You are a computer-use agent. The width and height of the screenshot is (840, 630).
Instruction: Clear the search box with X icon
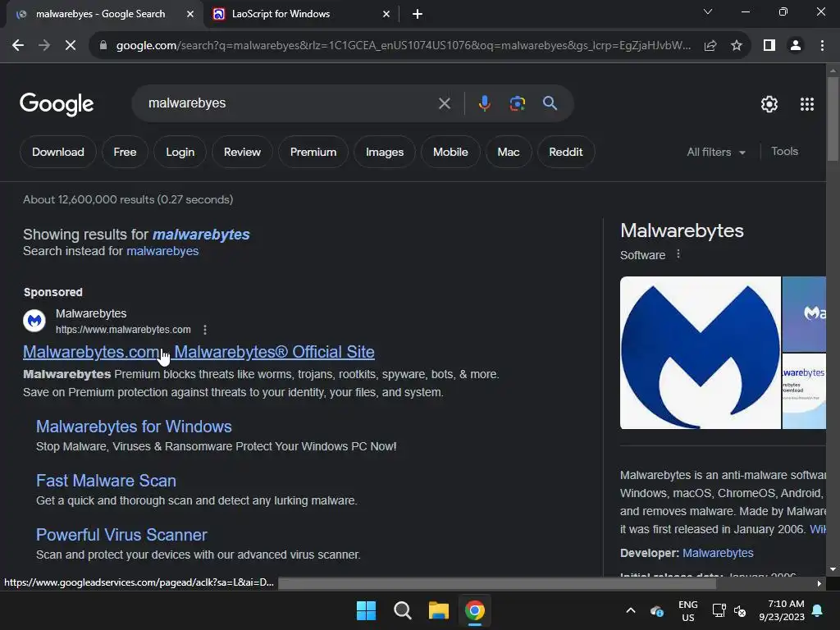[444, 103]
